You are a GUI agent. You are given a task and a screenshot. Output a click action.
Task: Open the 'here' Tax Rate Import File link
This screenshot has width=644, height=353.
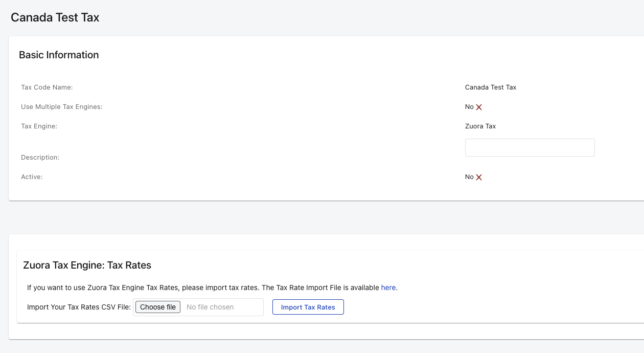click(x=388, y=288)
